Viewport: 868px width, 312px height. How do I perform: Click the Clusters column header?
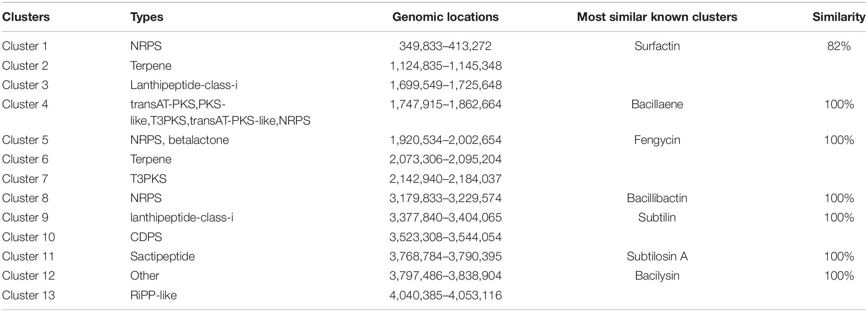[26, 17]
